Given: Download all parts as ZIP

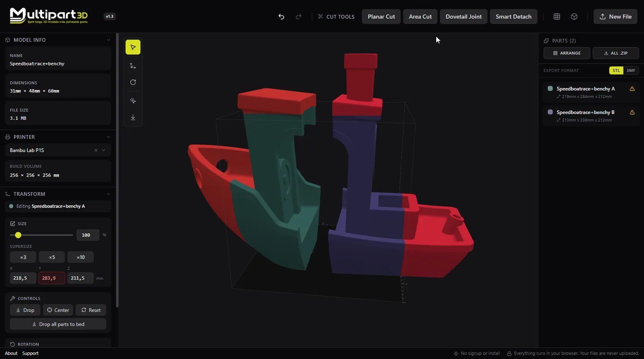Looking at the screenshot, I should (615, 53).
